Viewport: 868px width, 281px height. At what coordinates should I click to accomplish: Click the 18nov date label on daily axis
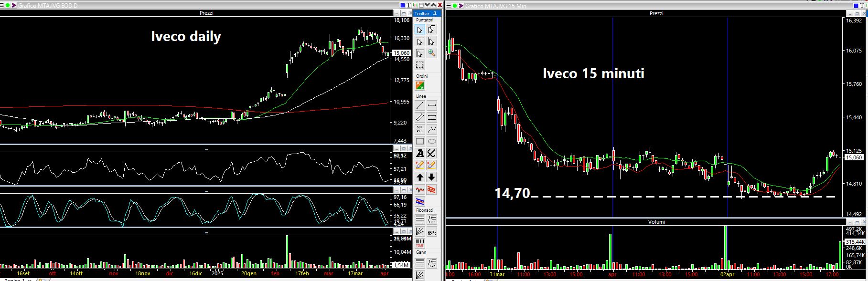pos(142,274)
